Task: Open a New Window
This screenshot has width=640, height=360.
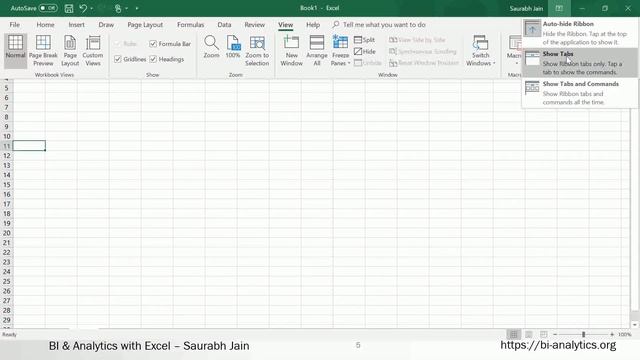Action: point(291,50)
